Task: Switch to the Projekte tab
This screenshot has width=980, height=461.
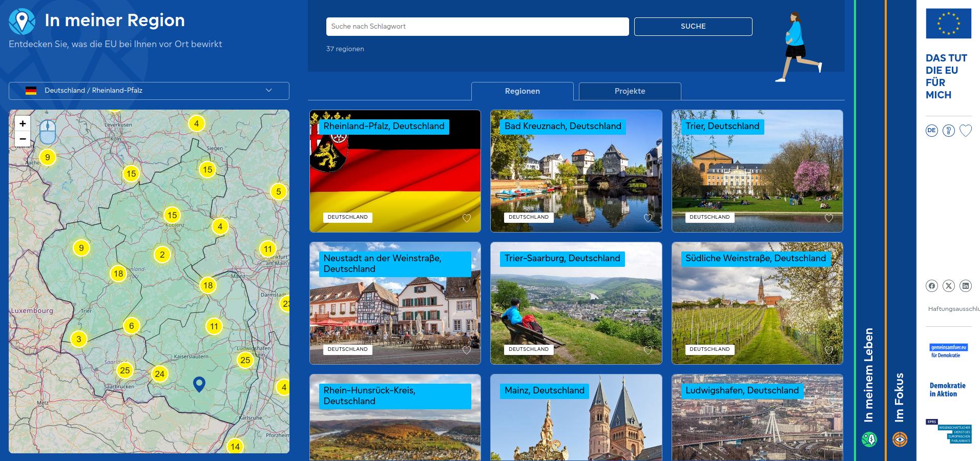Action: [x=630, y=91]
